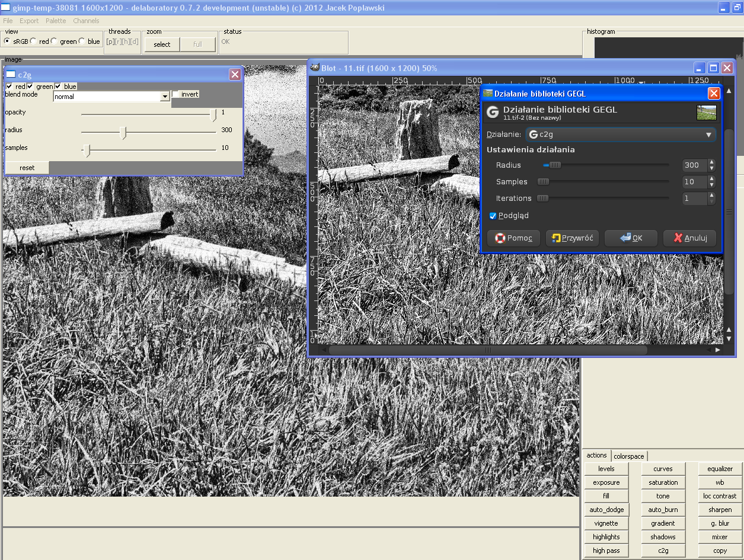Viewport: 744px width, 560px height.
Task: Click the Pomoc help button
Action: tap(513, 238)
